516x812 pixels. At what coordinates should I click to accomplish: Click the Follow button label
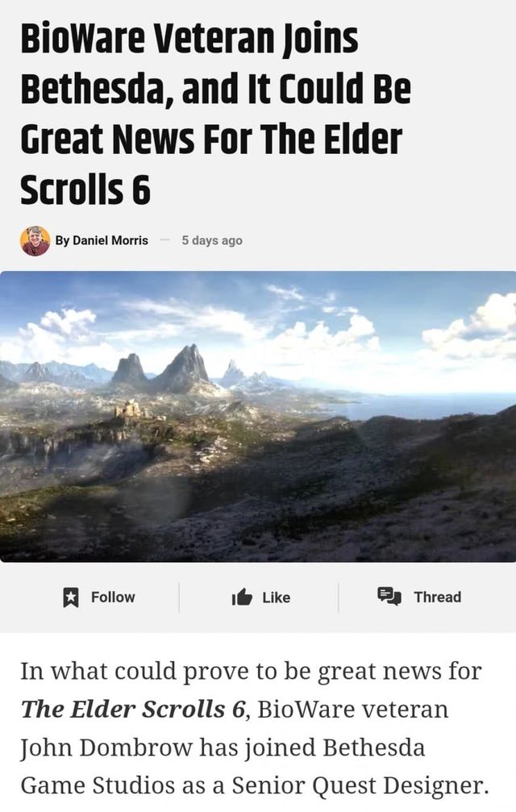coord(113,597)
